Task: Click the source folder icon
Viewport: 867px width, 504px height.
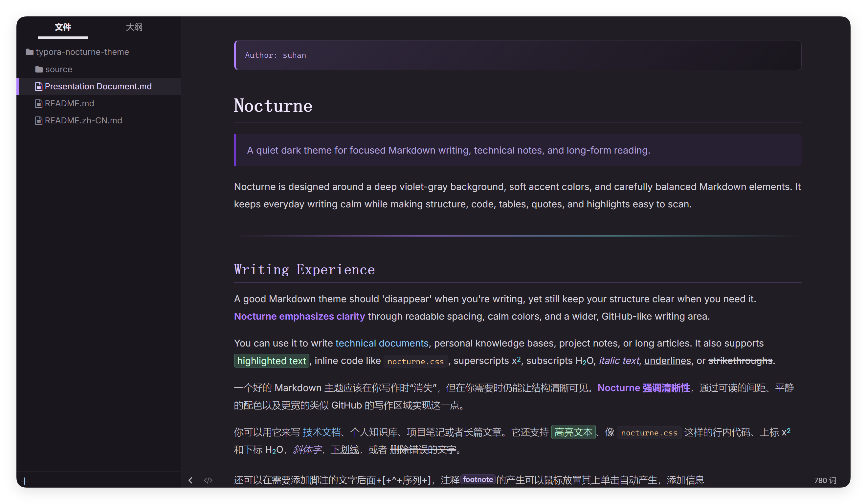Action: 39,70
